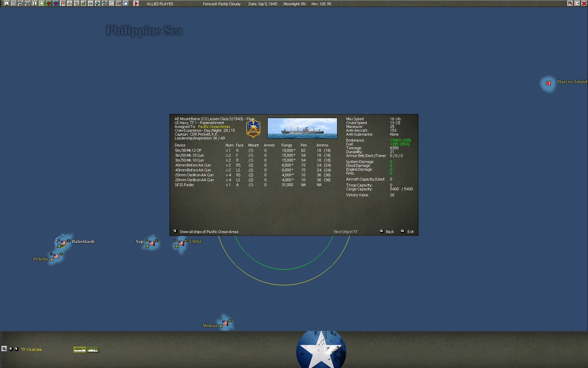
Task: Select the Ulithi base flag on map
Action: click(181, 243)
